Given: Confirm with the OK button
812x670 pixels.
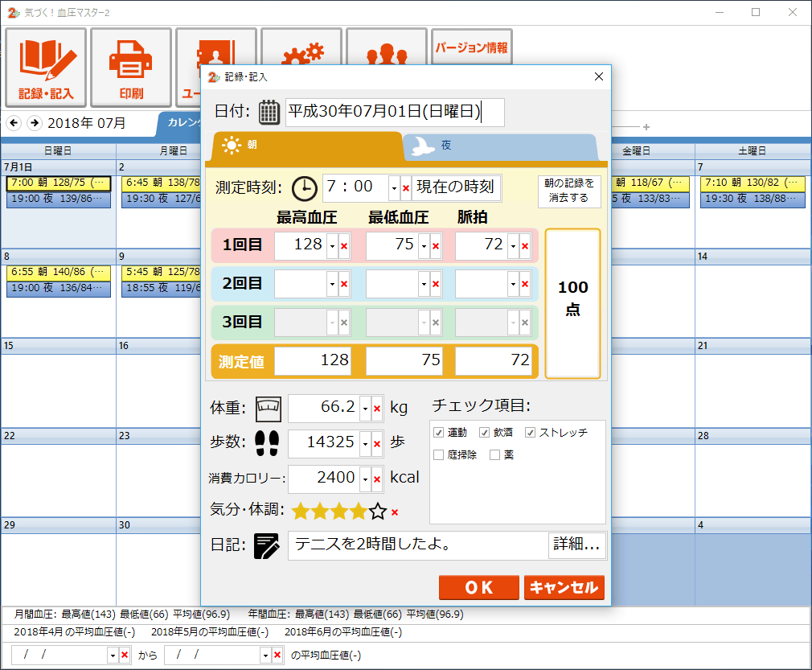Looking at the screenshot, I should click(x=478, y=587).
